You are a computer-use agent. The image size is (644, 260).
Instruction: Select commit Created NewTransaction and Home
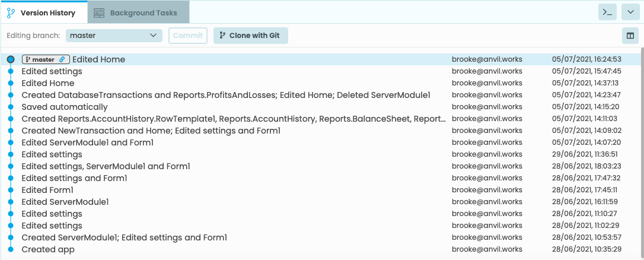[151, 131]
